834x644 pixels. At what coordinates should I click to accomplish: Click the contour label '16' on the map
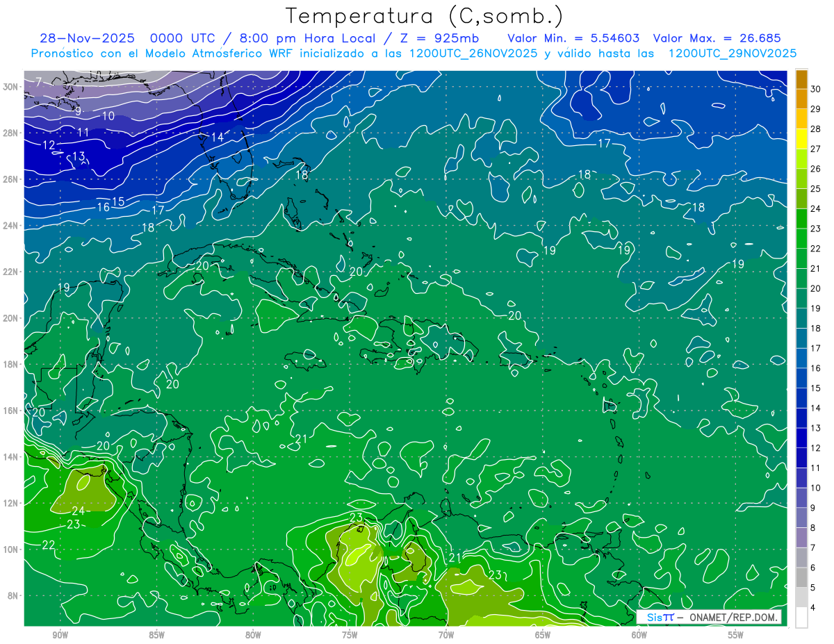pos(103,207)
